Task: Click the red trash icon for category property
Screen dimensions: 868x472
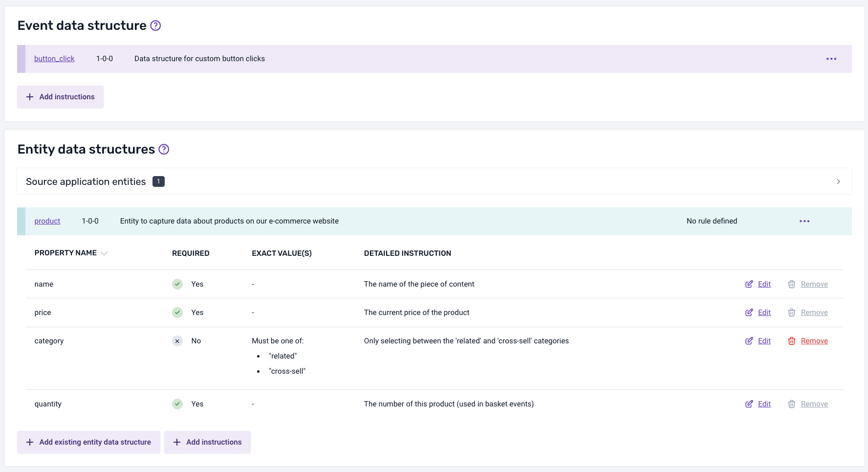Action: pos(792,341)
